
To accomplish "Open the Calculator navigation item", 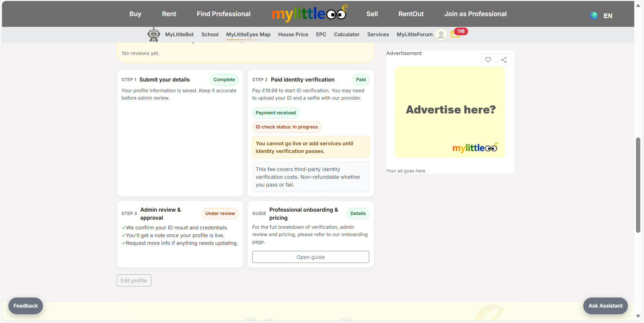I will pos(346,34).
